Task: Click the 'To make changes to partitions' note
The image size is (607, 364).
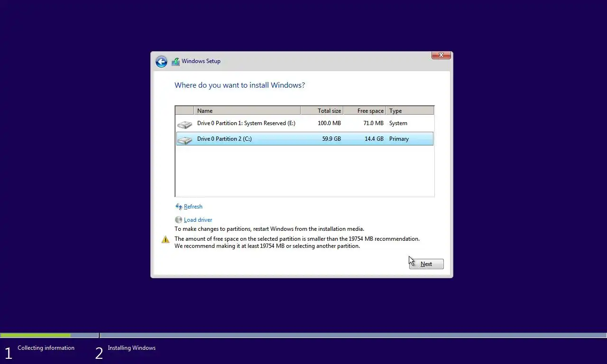Action: [x=269, y=229]
